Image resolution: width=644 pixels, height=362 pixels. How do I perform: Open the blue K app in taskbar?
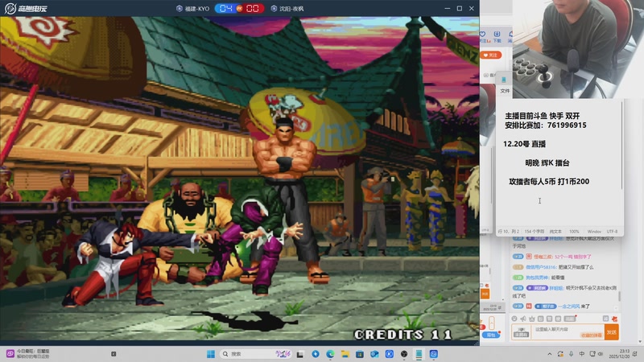point(390,354)
